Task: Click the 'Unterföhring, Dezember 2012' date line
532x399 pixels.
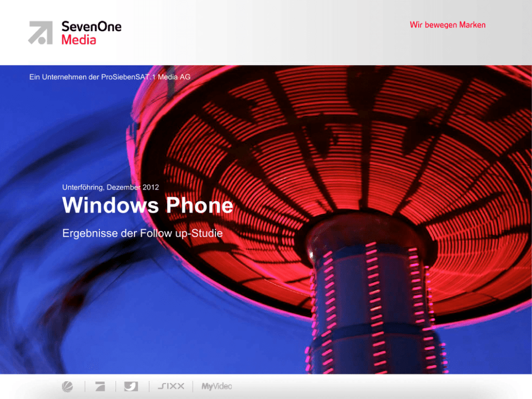Action: 110,187
